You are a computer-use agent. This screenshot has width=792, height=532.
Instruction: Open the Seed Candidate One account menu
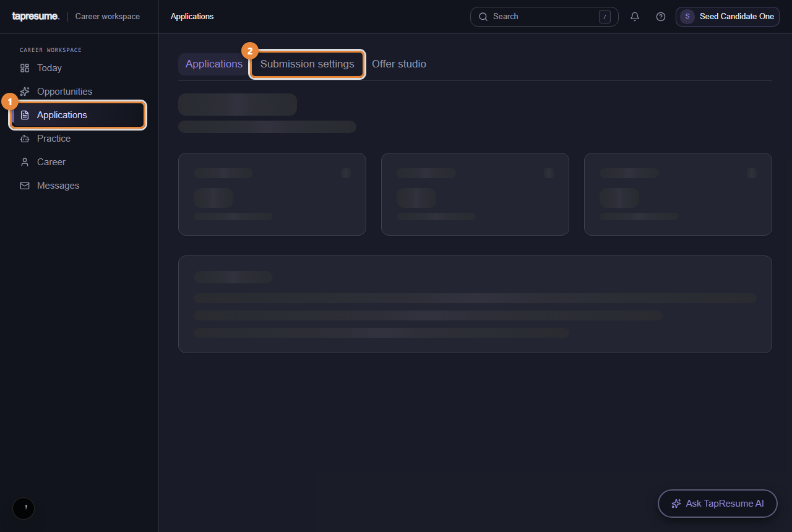728,17
